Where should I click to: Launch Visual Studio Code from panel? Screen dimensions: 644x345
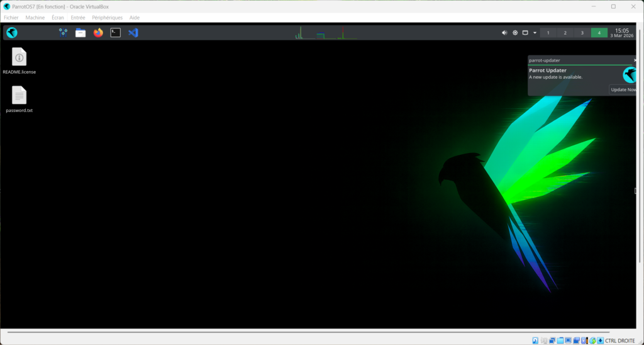pyautogui.click(x=133, y=33)
